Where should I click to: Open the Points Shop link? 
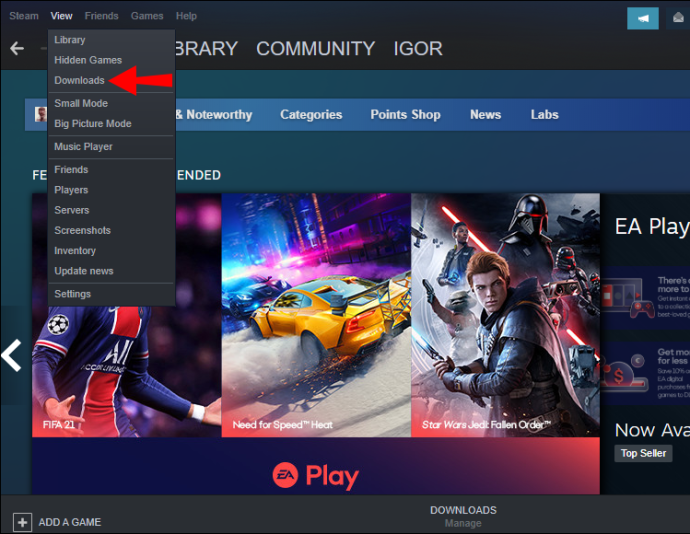click(405, 114)
